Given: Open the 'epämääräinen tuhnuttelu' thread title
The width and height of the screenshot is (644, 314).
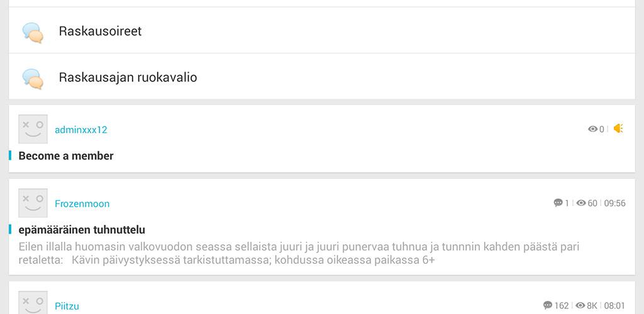Looking at the screenshot, I should pyautogui.click(x=82, y=230).
